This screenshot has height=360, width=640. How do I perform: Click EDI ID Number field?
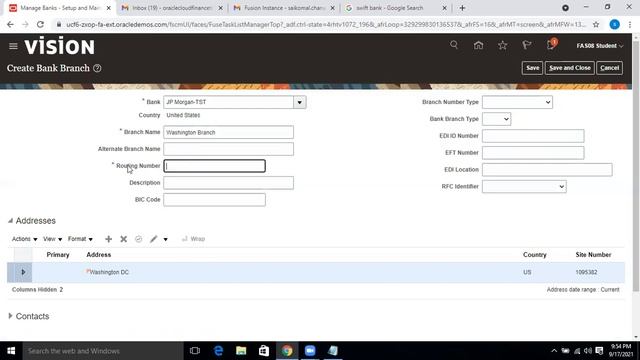click(x=533, y=136)
